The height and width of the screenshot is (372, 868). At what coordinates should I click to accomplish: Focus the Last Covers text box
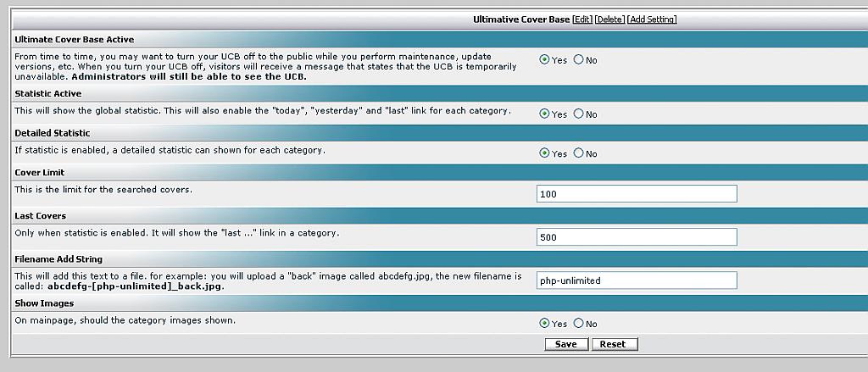[x=637, y=237]
